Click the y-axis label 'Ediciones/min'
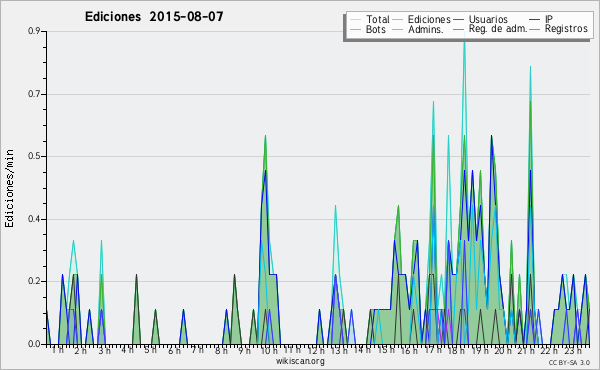The image size is (600, 370). click(x=9, y=188)
